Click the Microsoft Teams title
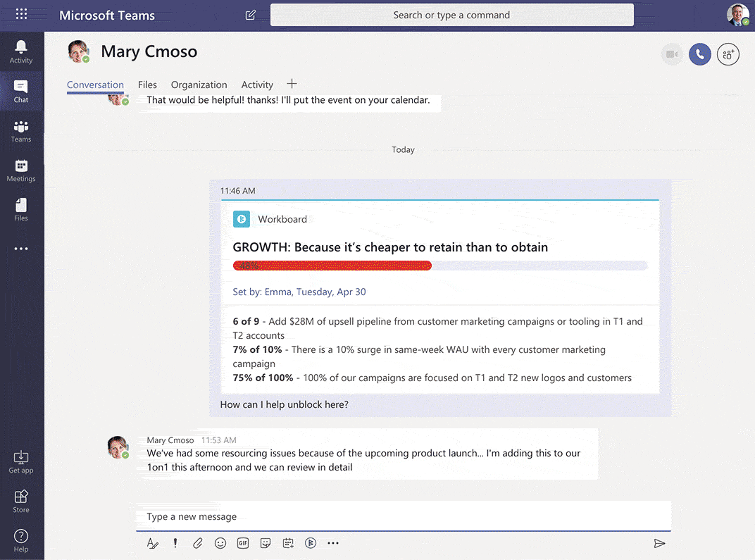 pos(107,15)
